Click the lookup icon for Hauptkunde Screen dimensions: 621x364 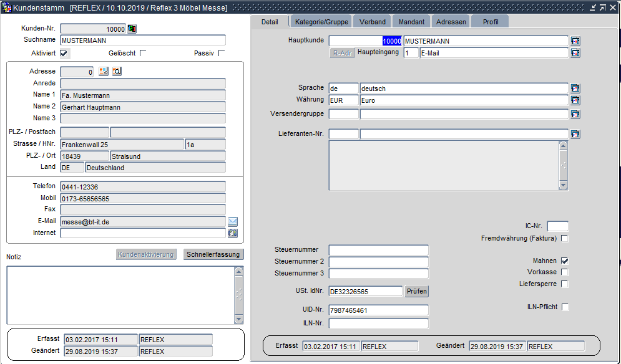[x=575, y=41]
